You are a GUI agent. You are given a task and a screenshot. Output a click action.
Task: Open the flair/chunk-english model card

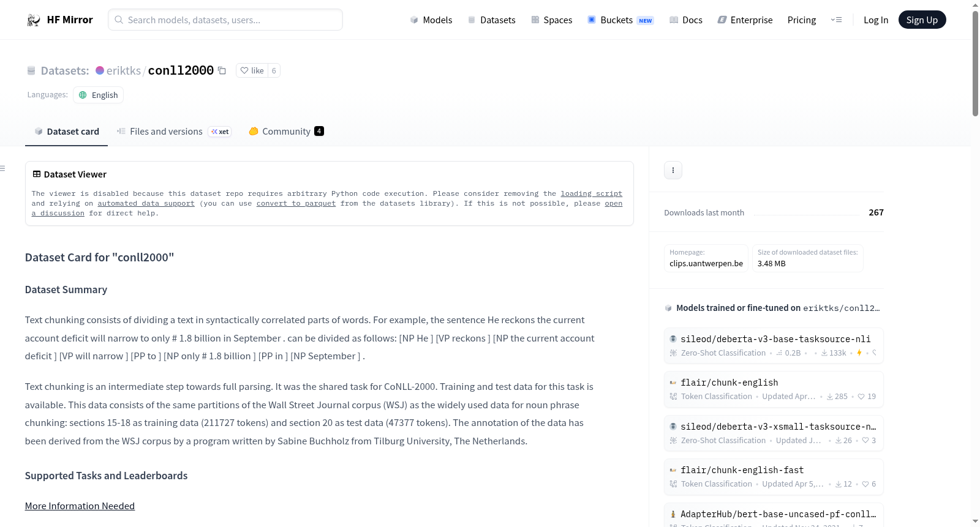click(x=774, y=389)
